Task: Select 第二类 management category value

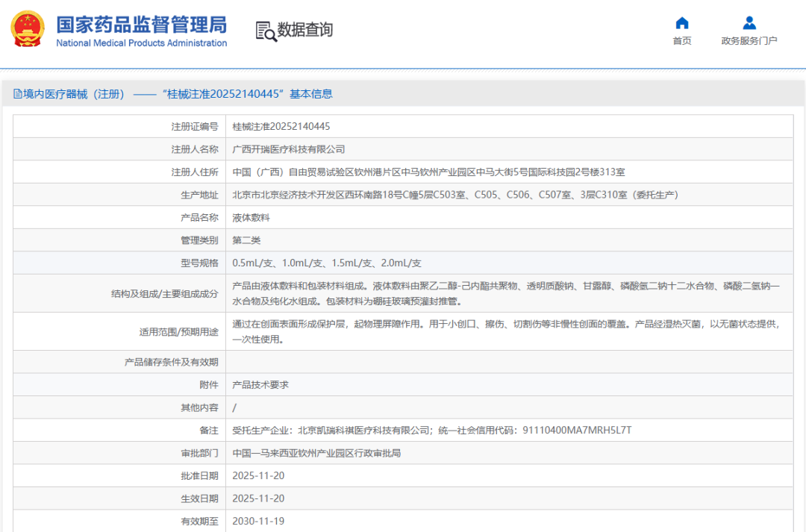Action: 246,240
